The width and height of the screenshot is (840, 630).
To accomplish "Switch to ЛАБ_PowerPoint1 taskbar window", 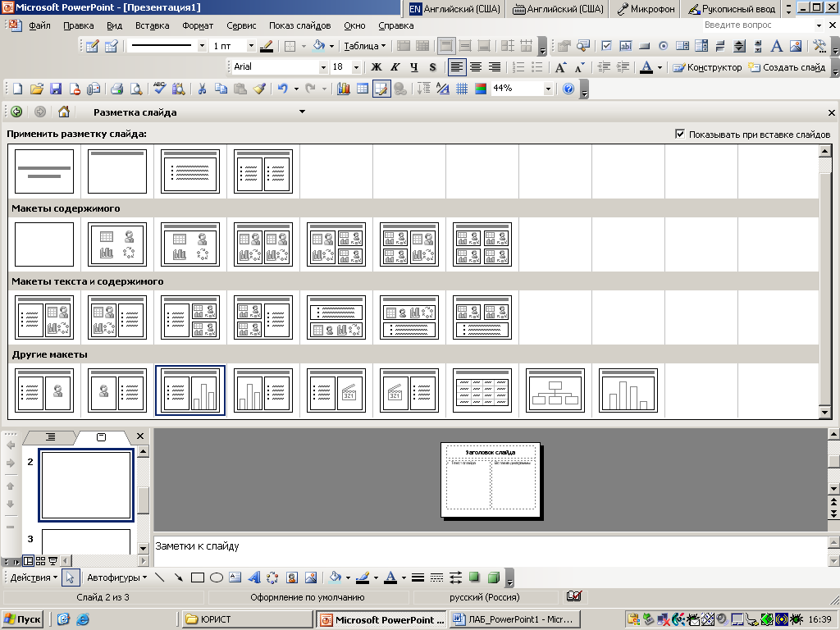I will point(515,619).
